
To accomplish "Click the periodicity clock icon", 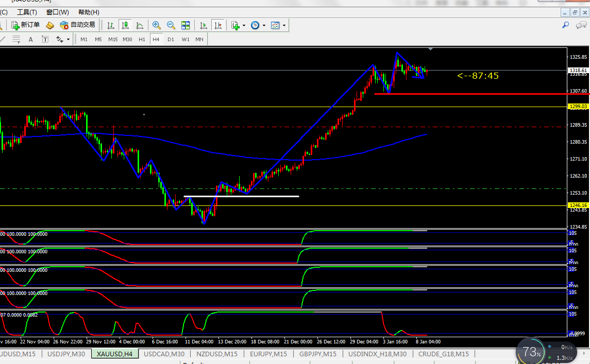I will pyautogui.click(x=255, y=25).
